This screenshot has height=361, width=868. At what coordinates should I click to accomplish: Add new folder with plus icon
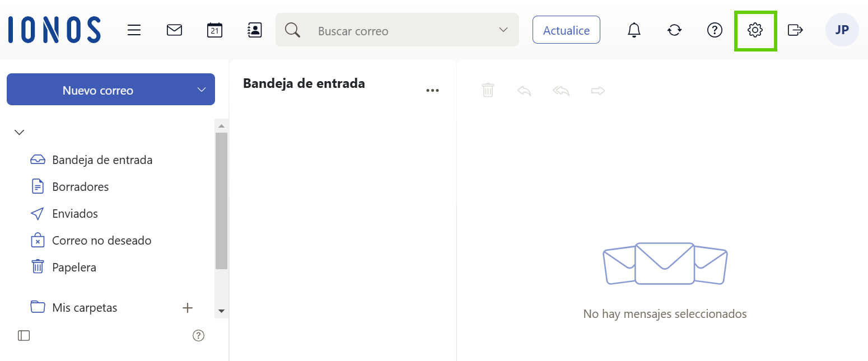coord(188,307)
